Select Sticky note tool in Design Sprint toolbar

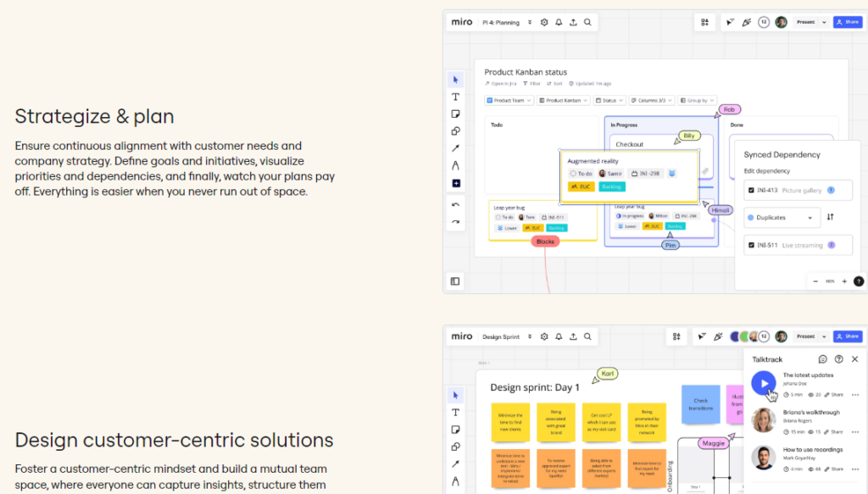455,430
